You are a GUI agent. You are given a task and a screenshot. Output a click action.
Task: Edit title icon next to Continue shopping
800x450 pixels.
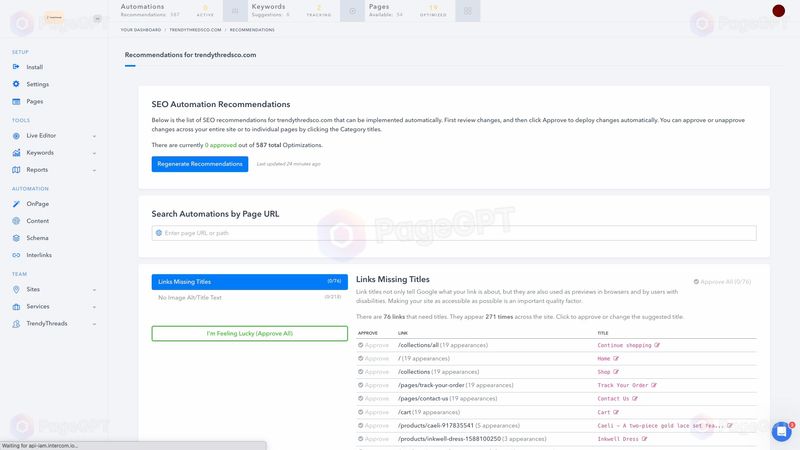click(x=657, y=345)
